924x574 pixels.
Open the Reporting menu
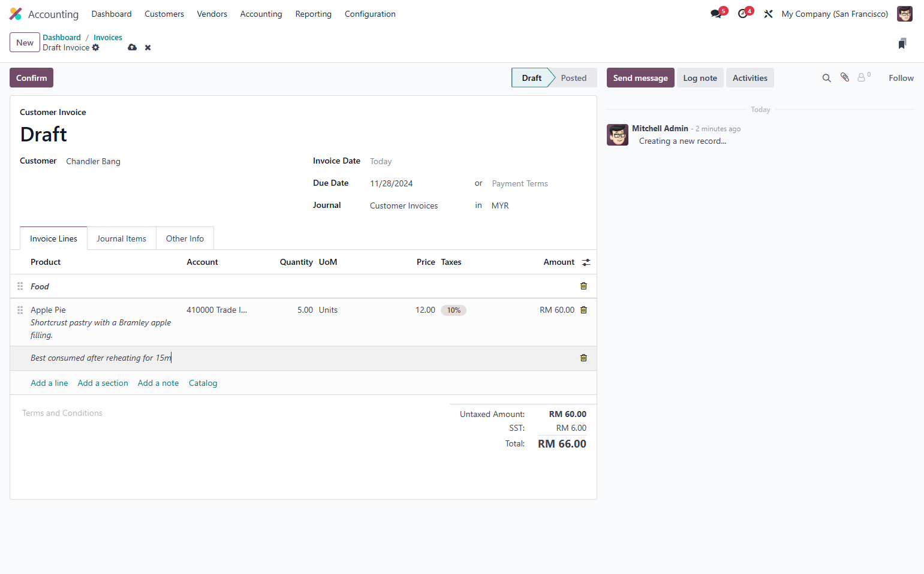(x=313, y=14)
